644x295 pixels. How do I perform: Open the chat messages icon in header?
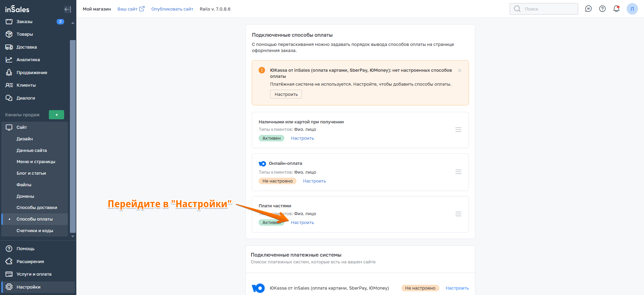(588, 9)
